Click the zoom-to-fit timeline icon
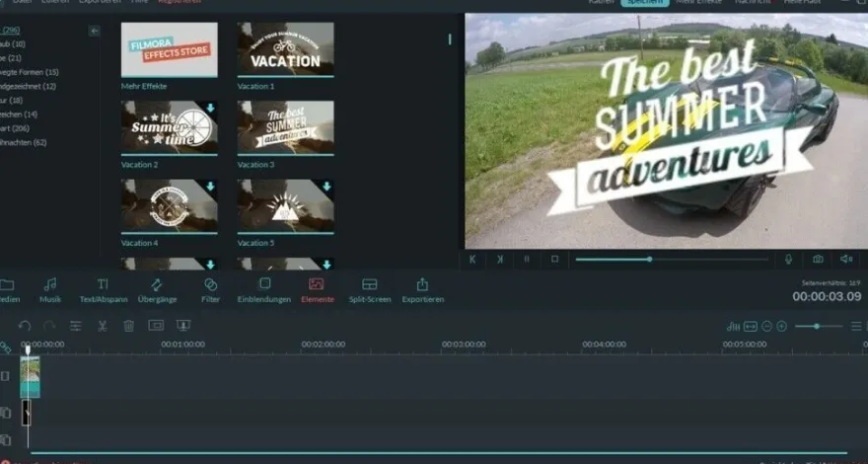 pos(751,327)
